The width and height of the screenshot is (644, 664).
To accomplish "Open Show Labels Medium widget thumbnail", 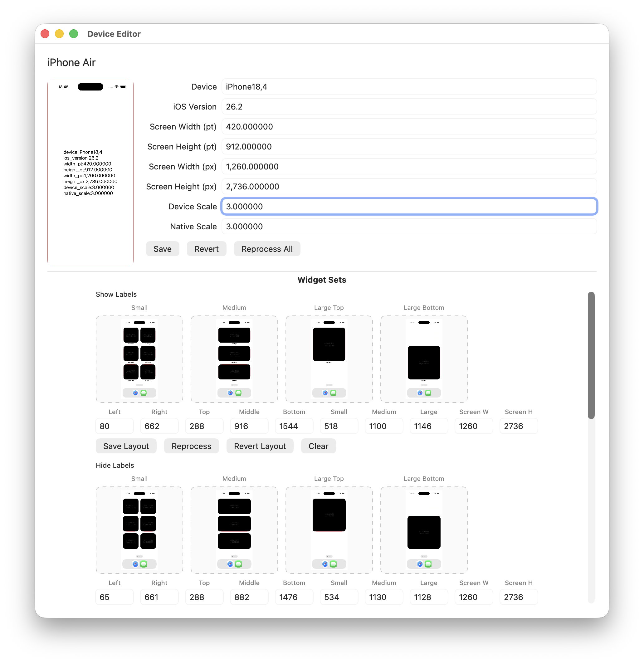I will pos(234,359).
